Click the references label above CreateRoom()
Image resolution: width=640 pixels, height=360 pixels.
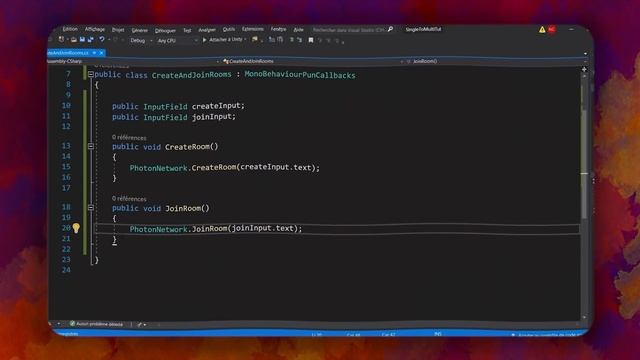pos(129,138)
